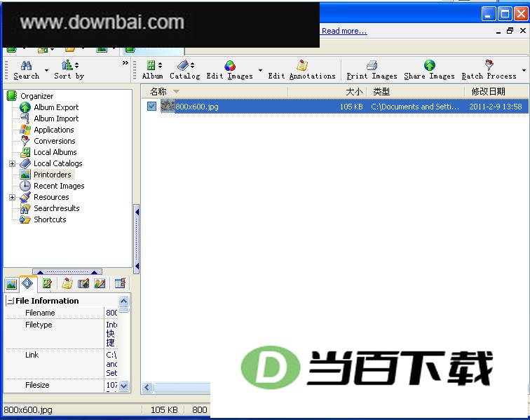Open the table grid panel tab
Viewport: 530px width, 420px height.
[120, 283]
